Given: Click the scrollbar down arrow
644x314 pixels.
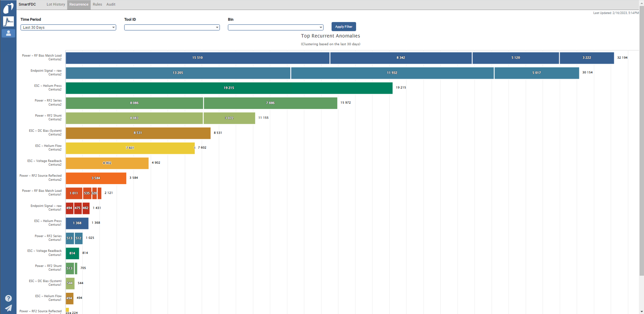Looking at the screenshot, I should 641,312.
